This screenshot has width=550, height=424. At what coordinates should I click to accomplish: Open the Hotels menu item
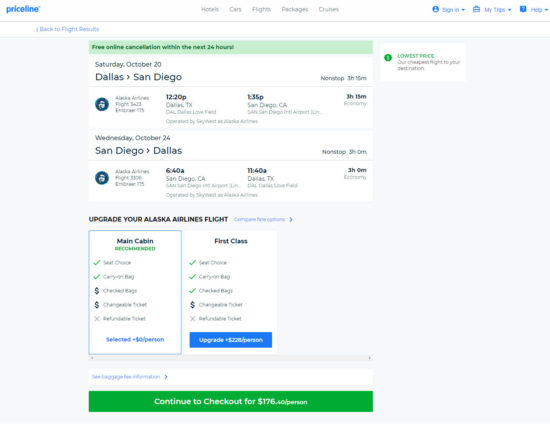[x=210, y=9]
